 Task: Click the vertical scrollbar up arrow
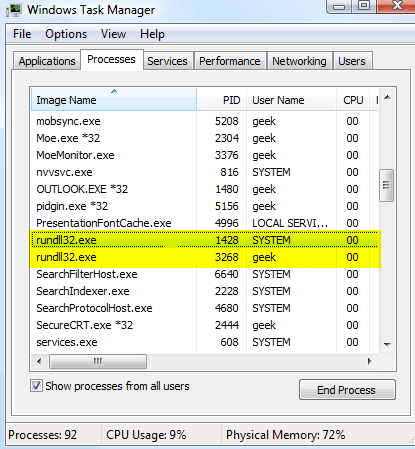click(x=387, y=97)
